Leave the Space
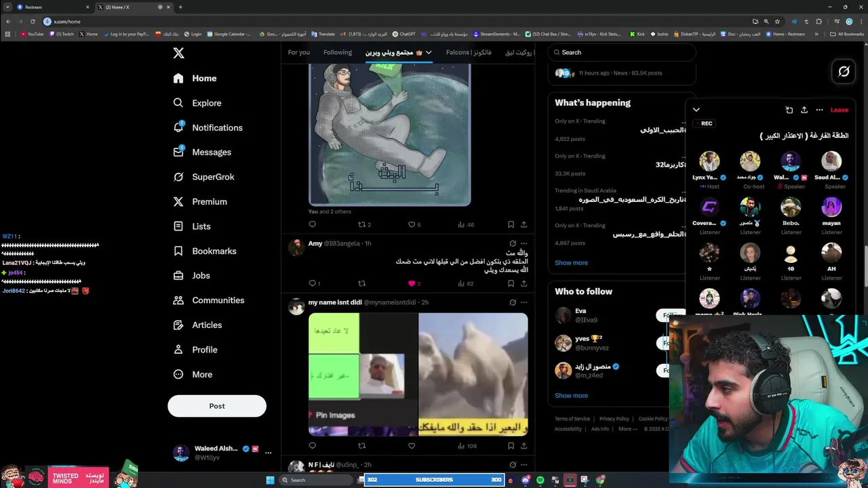 point(840,110)
